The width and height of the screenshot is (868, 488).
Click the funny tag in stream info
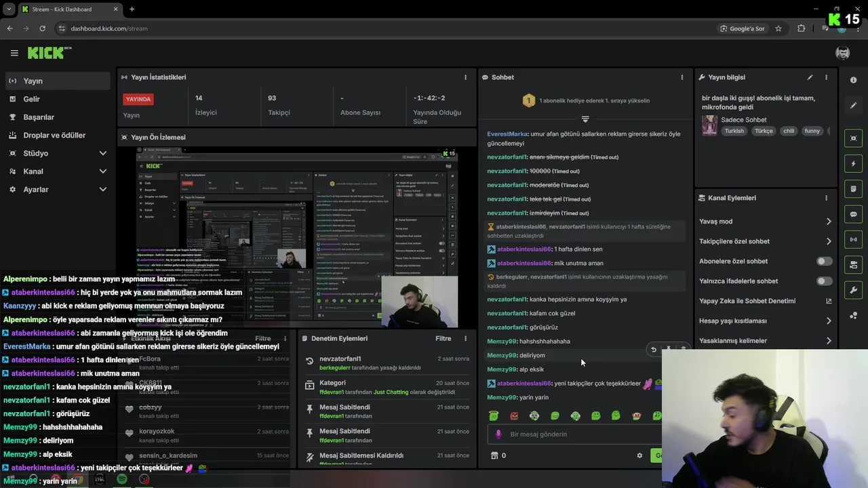[812, 131]
